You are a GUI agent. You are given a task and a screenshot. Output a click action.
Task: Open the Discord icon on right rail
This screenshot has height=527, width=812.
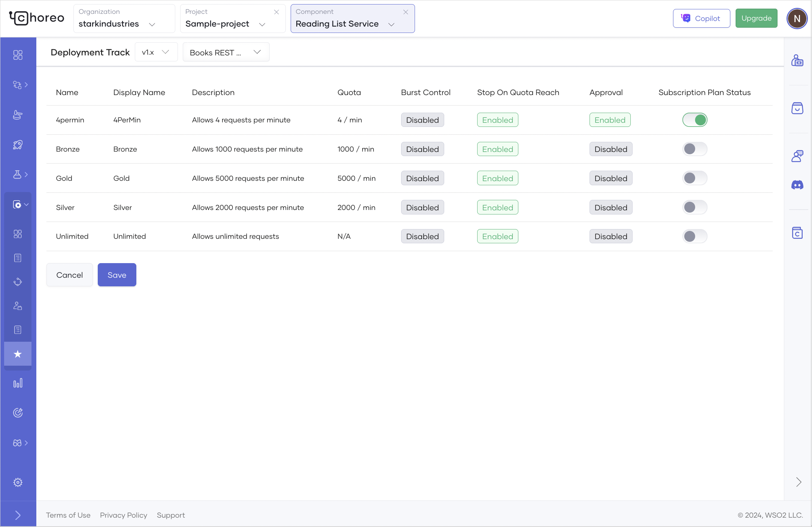[x=797, y=185]
